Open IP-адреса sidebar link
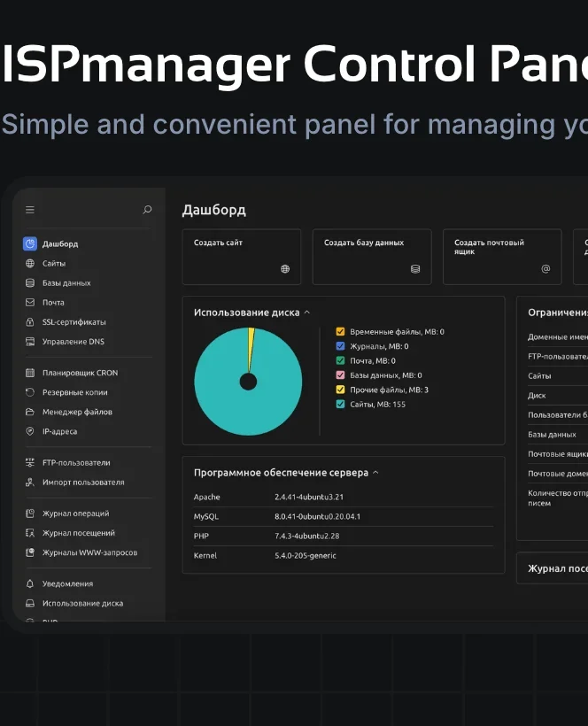 [x=59, y=431]
